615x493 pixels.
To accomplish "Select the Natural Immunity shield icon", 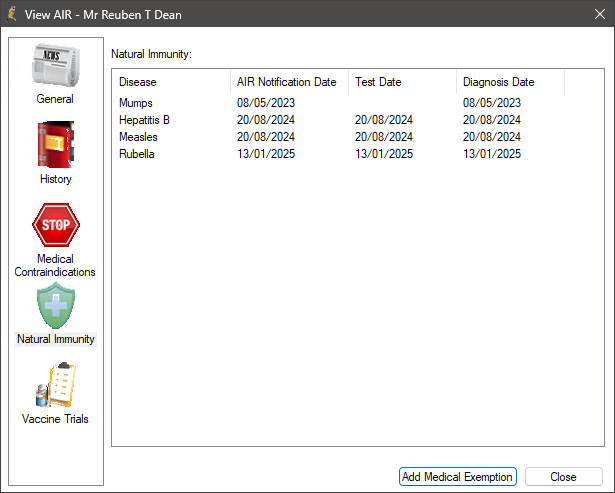I will (55, 306).
